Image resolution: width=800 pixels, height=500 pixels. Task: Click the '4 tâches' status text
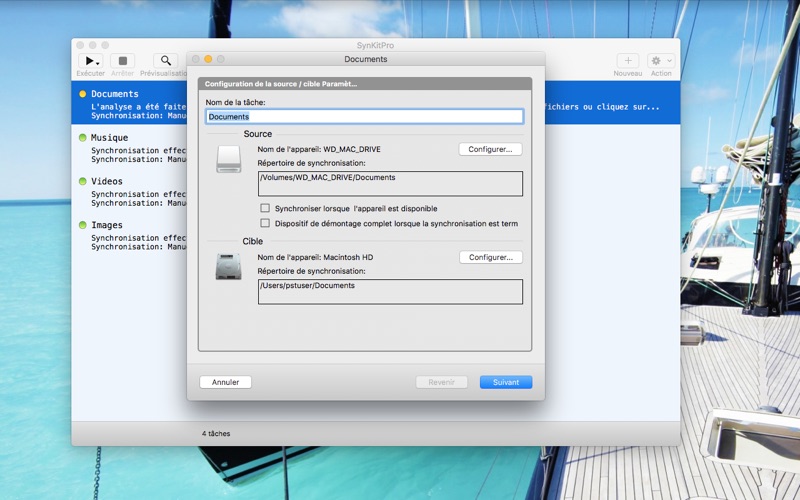pos(216,434)
